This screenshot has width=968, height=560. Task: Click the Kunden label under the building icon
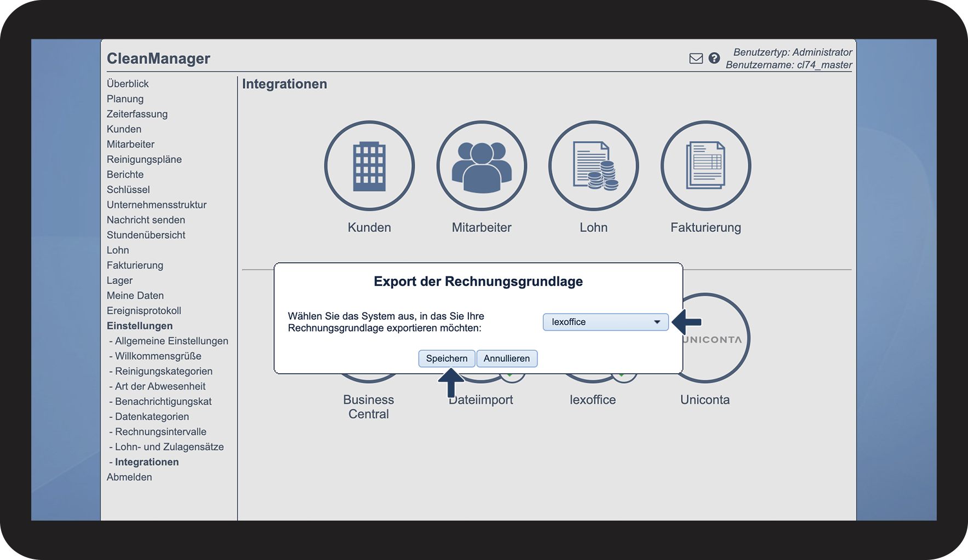[x=369, y=228]
